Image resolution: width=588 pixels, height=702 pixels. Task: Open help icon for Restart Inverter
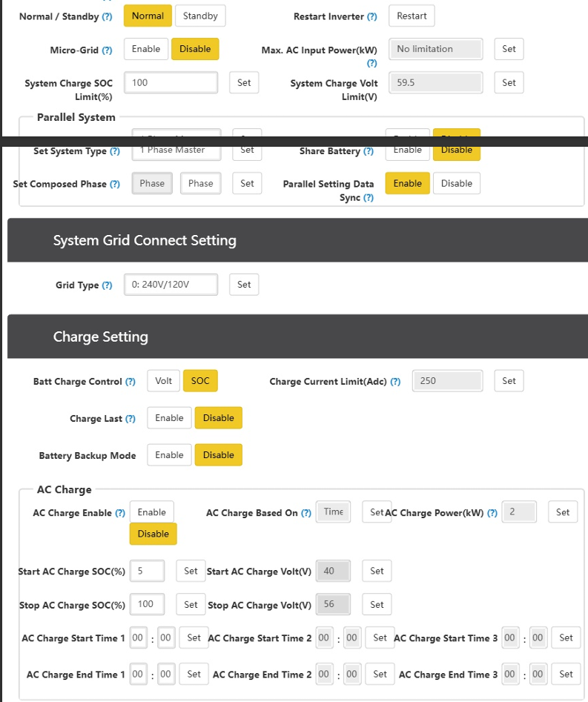371,16
